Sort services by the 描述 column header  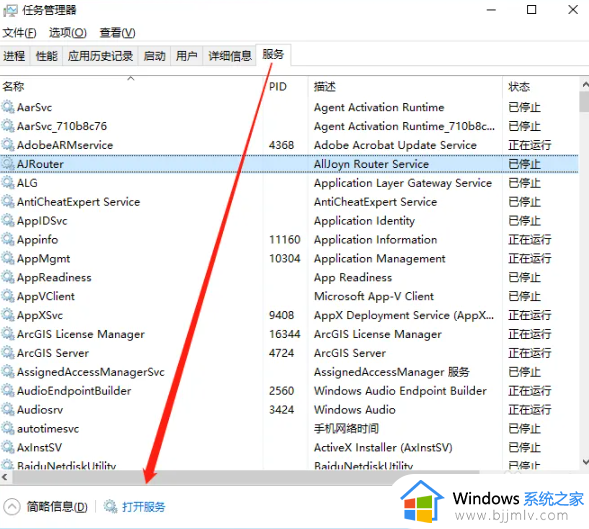[x=405, y=86]
